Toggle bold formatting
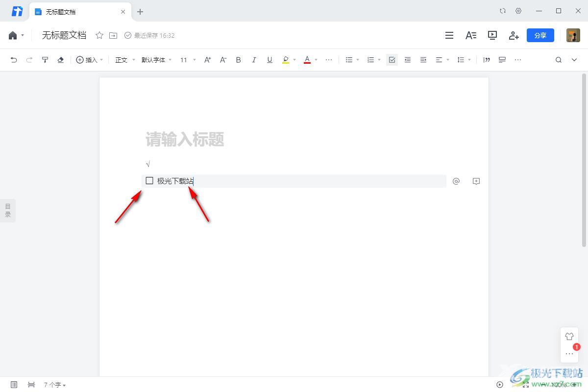 click(239, 60)
